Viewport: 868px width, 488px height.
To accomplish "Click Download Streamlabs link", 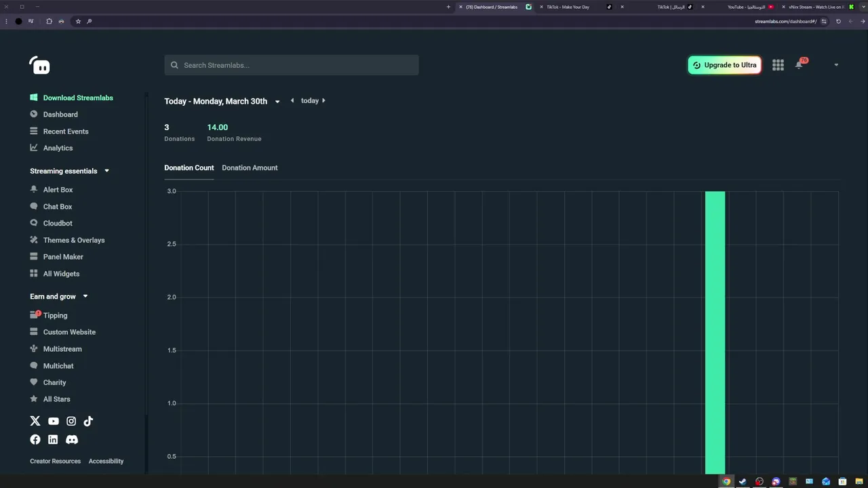I will 78,98.
